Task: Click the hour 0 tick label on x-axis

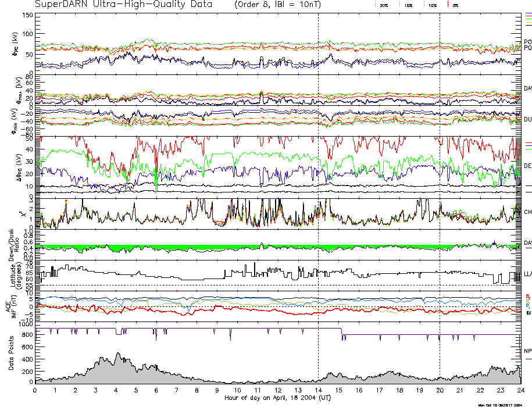Action: pyautogui.click(x=35, y=391)
